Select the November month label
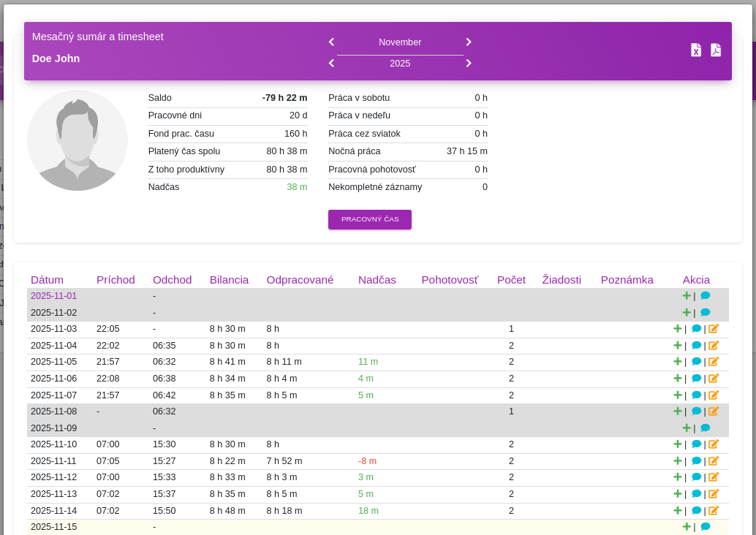The height and width of the screenshot is (535, 756). point(400,42)
